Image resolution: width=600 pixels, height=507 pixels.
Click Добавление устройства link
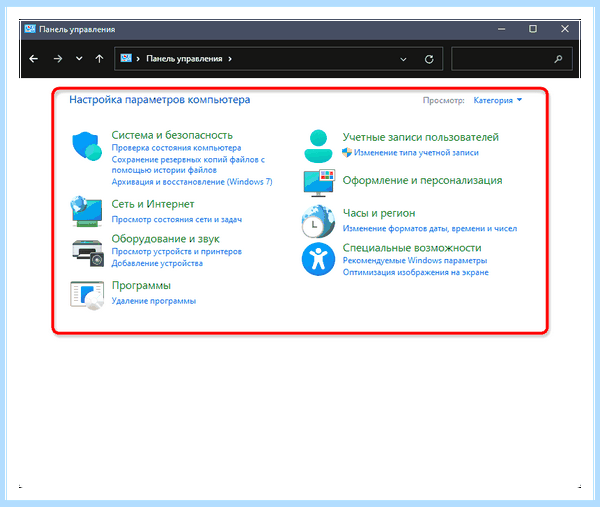(157, 263)
